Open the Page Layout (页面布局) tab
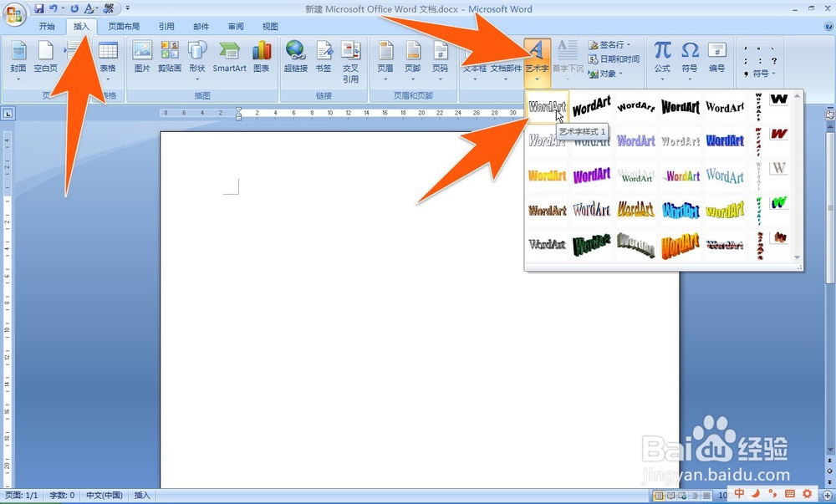836x504 pixels. click(x=124, y=26)
